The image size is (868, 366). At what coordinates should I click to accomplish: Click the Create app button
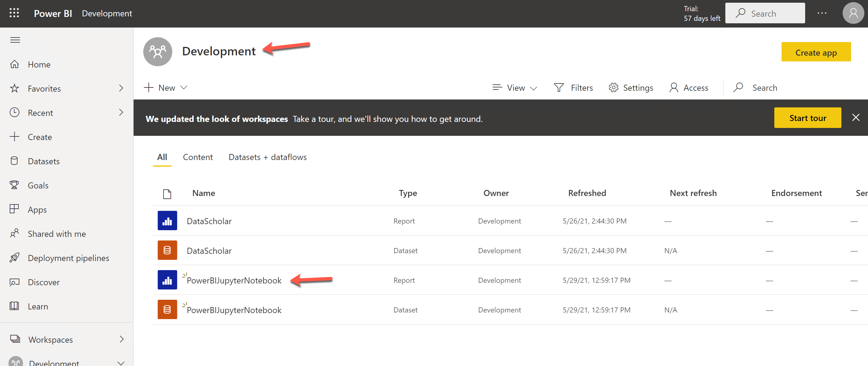click(x=815, y=52)
